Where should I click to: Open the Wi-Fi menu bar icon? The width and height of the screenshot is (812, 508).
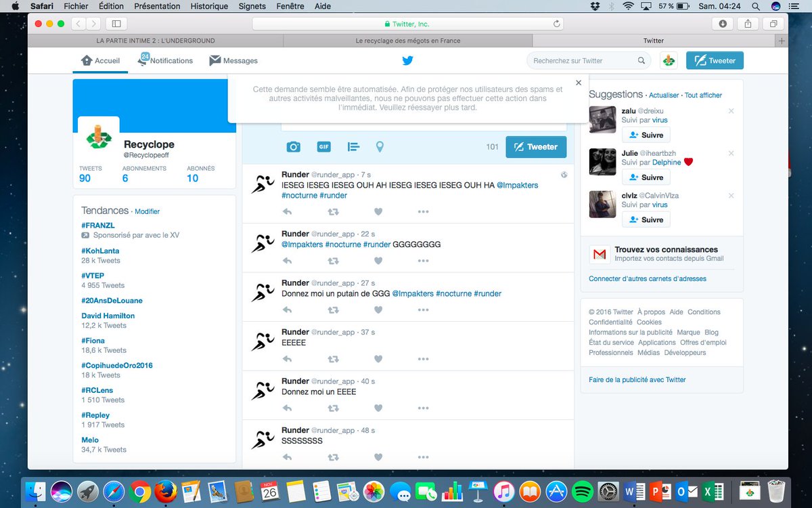click(x=629, y=6)
